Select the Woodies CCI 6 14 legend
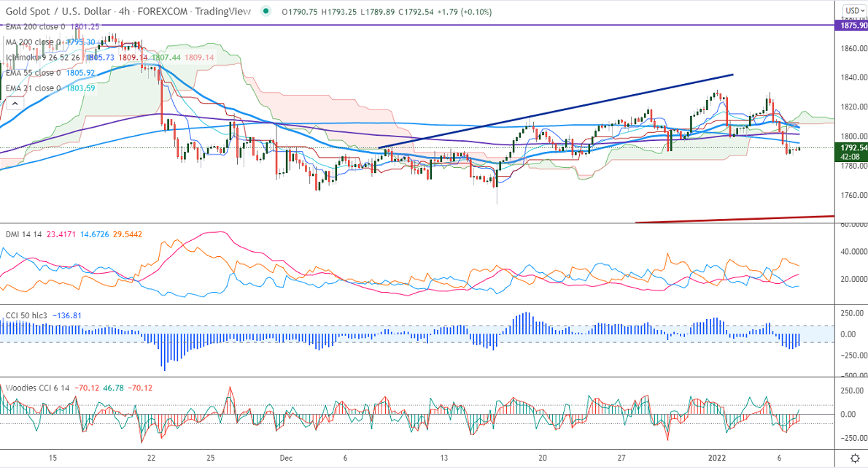This screenshot has height=473, width=868. click(x=38, y=388)
